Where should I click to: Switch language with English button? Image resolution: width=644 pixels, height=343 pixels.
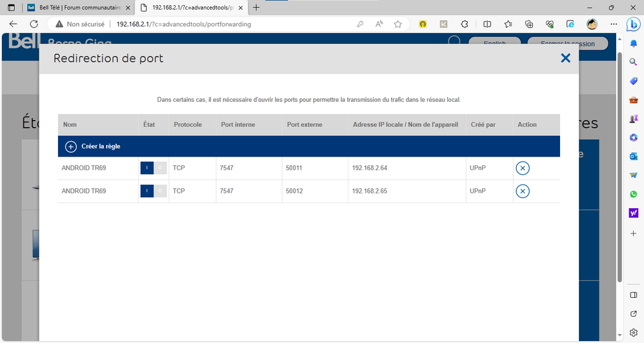tap(495, 43)
